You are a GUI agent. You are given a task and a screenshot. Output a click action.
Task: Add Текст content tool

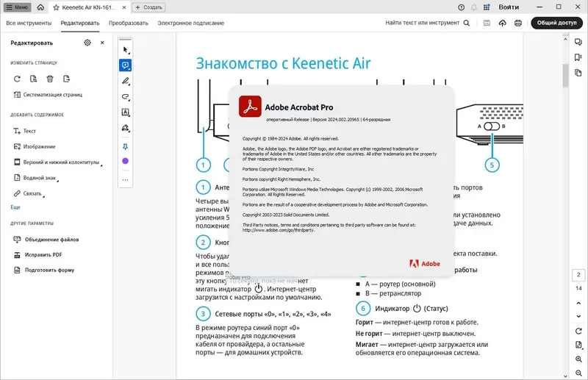pos(25,131)
